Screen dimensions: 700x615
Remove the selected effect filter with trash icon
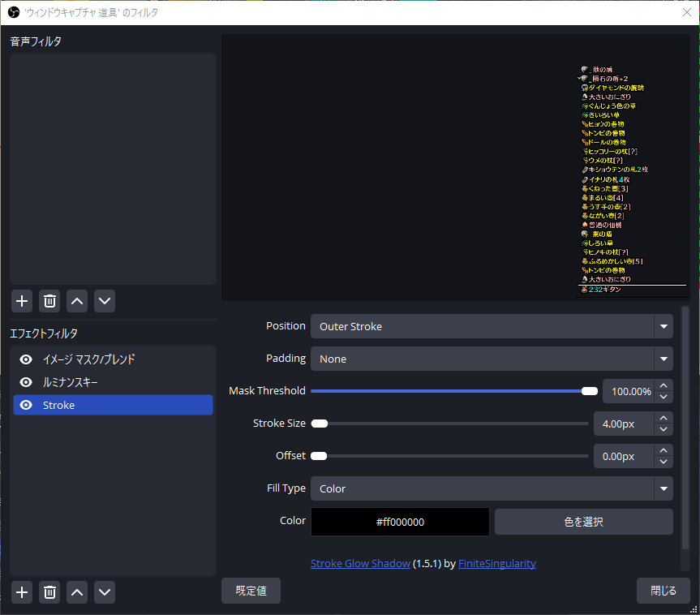(x=49, y=592)
